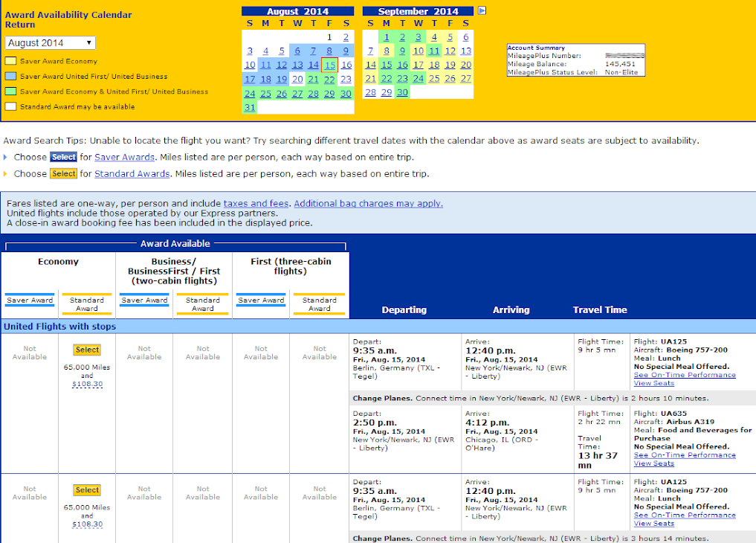Pick August 24 in the calendar
Image resolution: width=756 pixels, height=543 pixels.
[250, 94]
